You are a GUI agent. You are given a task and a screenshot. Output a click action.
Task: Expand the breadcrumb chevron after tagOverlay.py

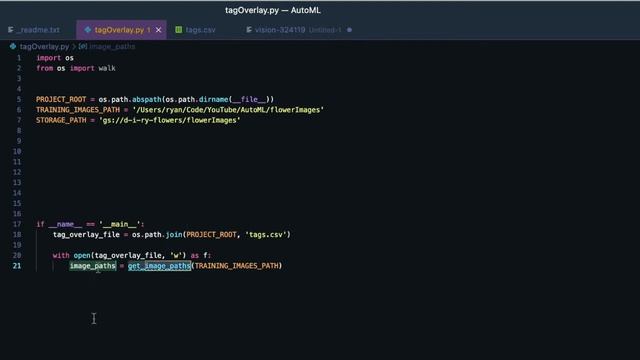(x=74, y=47)
